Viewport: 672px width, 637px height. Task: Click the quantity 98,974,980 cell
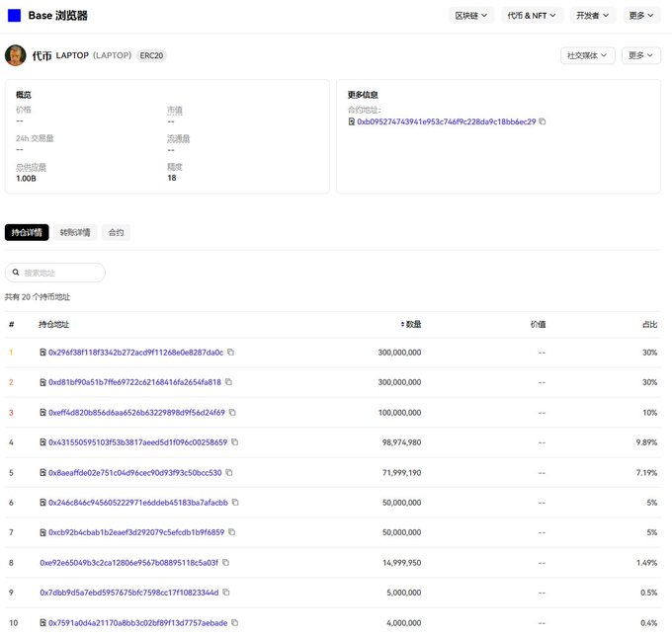click(401, 442)
